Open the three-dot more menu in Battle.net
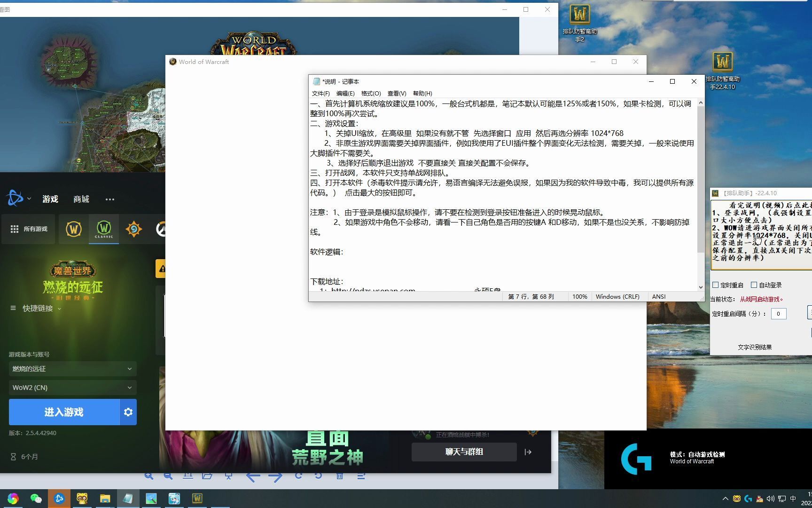Image resolution: width=812 pixels, height=508 pixels. point(110,199)
